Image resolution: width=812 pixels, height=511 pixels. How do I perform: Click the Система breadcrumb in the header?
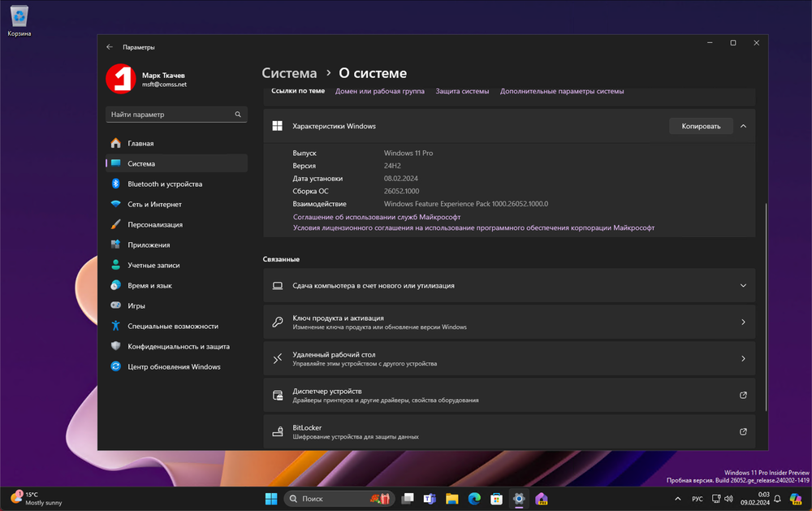coord(289,73)
